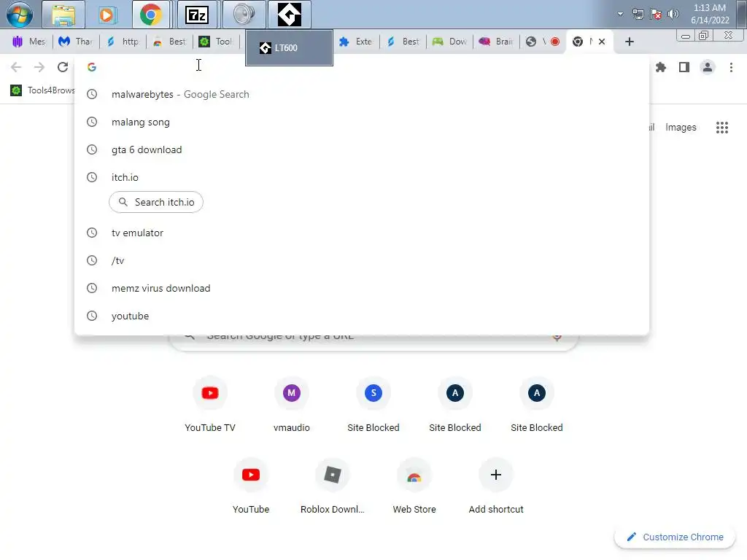747x560 pixels.
Task: Select the youtube suggestion
Action: tap(362, 316)
